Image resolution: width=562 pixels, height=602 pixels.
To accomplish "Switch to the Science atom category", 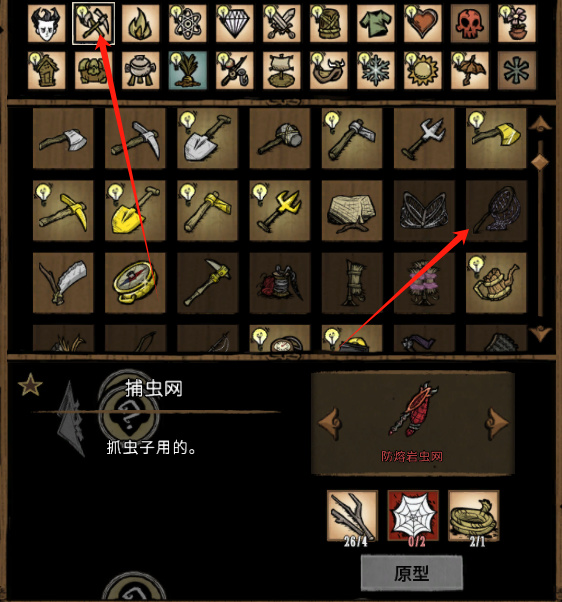I will (x=187, y=23).
